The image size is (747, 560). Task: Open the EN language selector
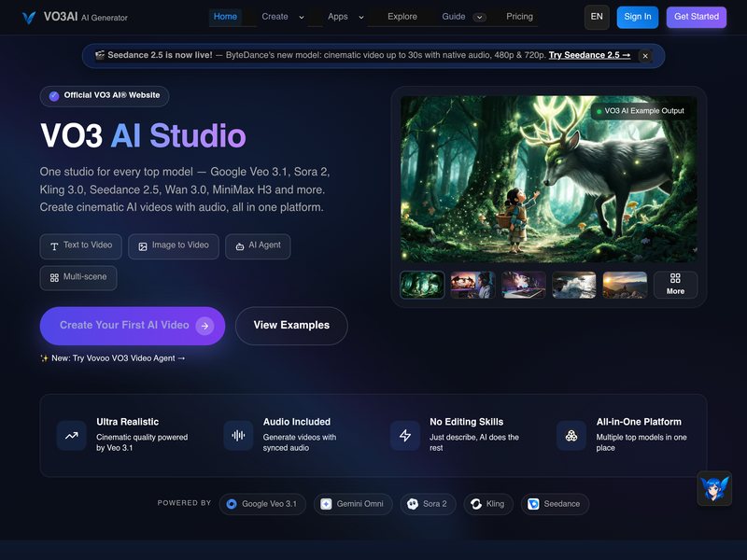click(597, 17)
